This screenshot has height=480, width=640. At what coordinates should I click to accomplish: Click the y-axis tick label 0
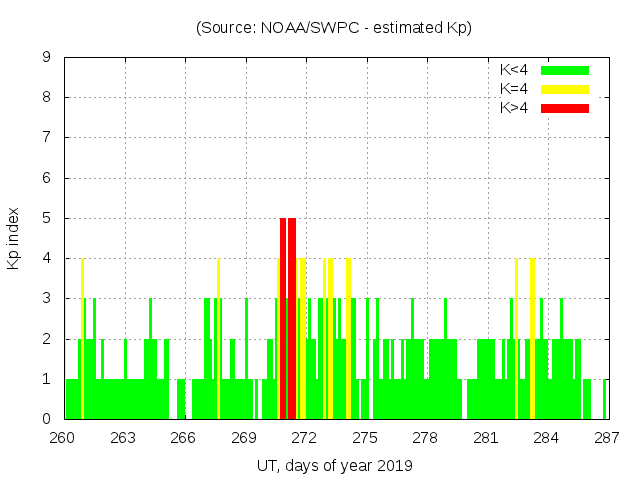pyautogui.click(x=47, y=419)
